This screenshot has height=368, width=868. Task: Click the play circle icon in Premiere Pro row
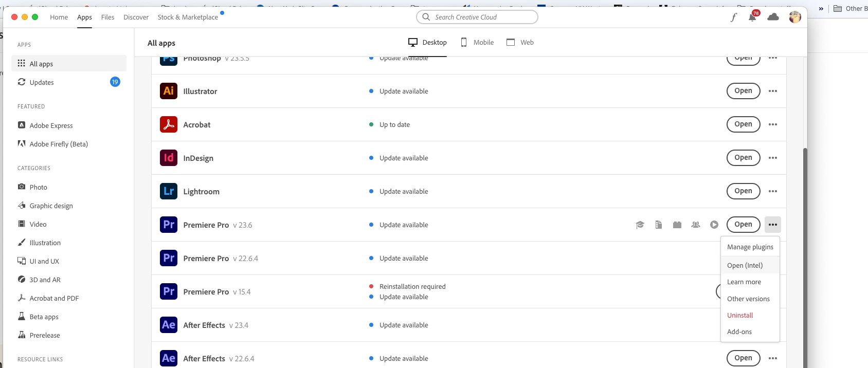coord(714,225)
